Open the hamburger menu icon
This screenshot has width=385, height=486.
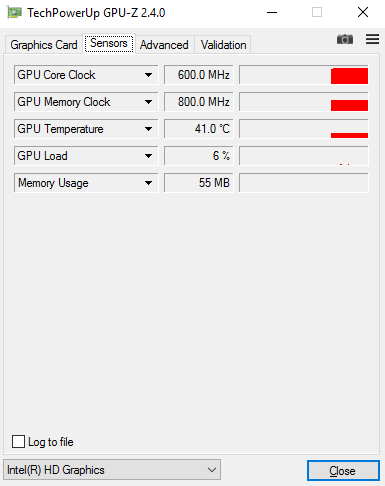click(372, 39)
